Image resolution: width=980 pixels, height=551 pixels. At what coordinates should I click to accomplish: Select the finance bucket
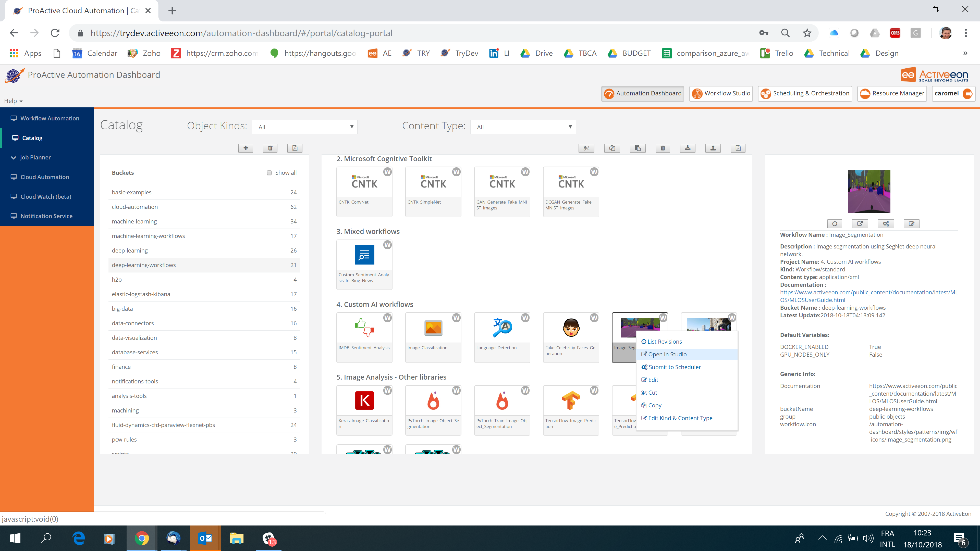204,367
